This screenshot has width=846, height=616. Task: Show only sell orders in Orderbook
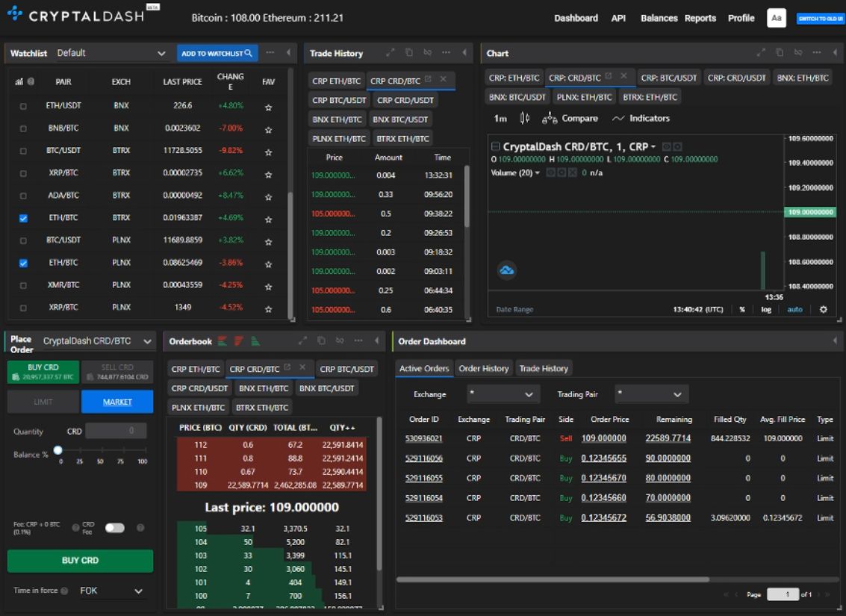239,341
